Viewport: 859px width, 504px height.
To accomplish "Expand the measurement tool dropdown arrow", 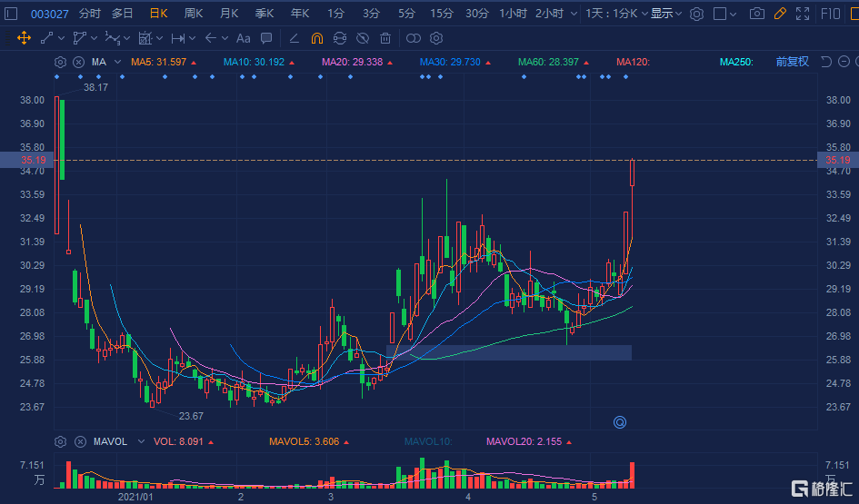I will click(x=159, y=38).
